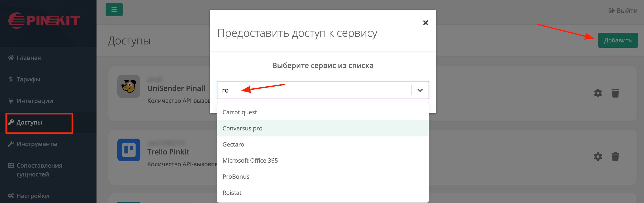The width and height of the screenshot is (644, 203).
Task: Click the Выйти logout link
Action: (623, 11)
